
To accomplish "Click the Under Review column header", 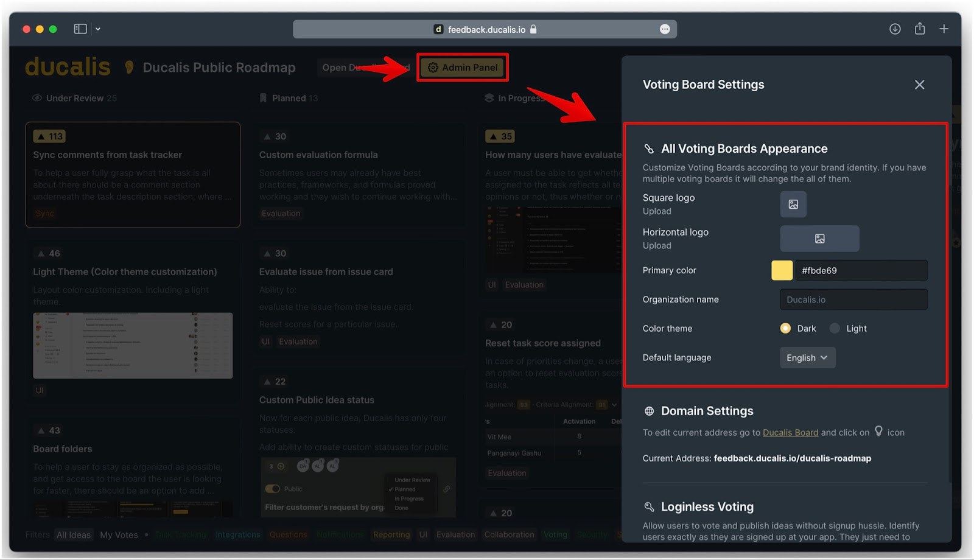I will point(74,98).
